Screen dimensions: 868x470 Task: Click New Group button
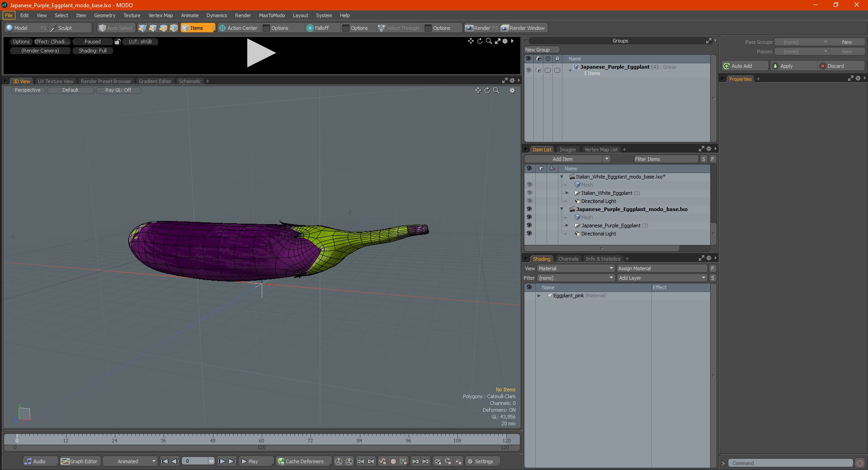tap(542, 50)
